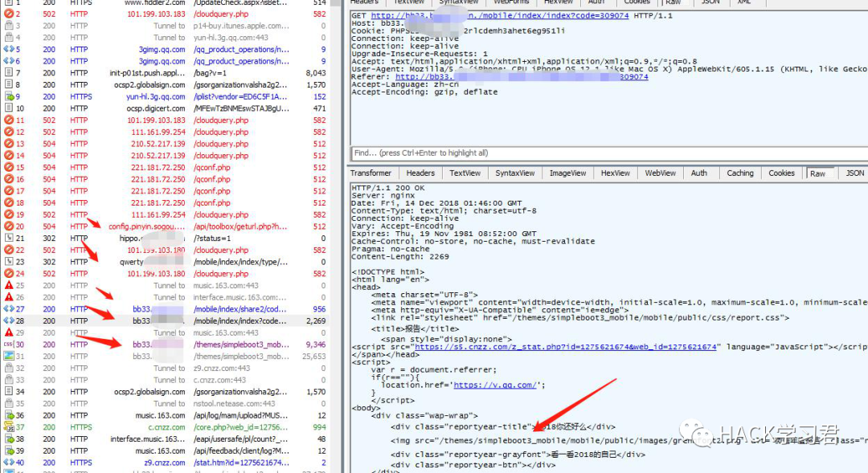Select host cell z9.cnzz.com in session 40
This screenshot has width=868, height=473.
pyautogui.click(x=165, y=463)
